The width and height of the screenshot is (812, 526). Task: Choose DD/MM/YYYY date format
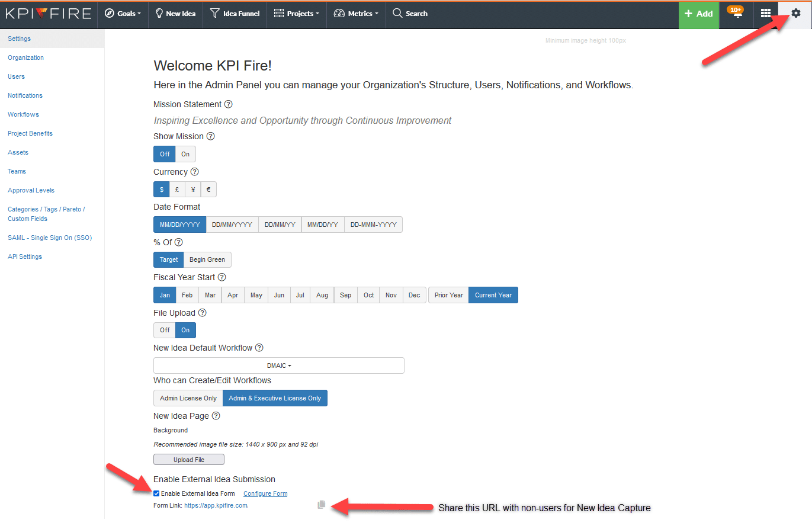click(232, 224)
